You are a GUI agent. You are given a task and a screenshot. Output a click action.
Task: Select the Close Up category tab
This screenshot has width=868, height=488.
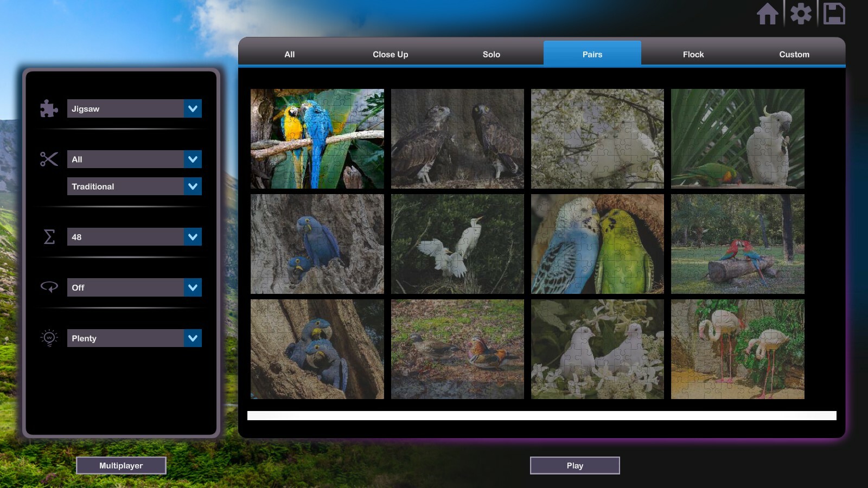pos(390,54)
